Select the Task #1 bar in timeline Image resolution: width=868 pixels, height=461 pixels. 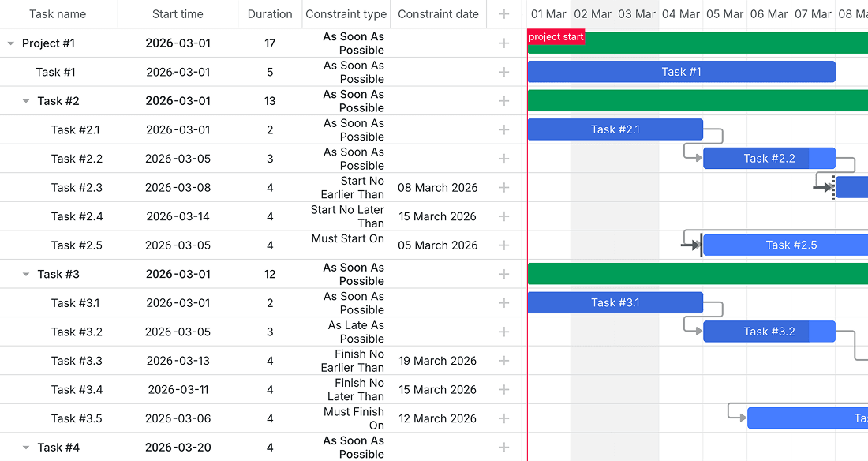pyautogui.click(x=682, y=72)
